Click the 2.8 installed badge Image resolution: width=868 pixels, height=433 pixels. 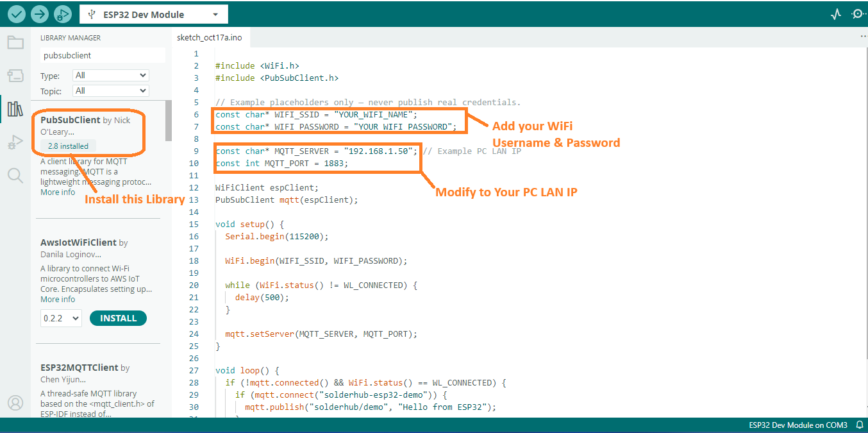68,146
